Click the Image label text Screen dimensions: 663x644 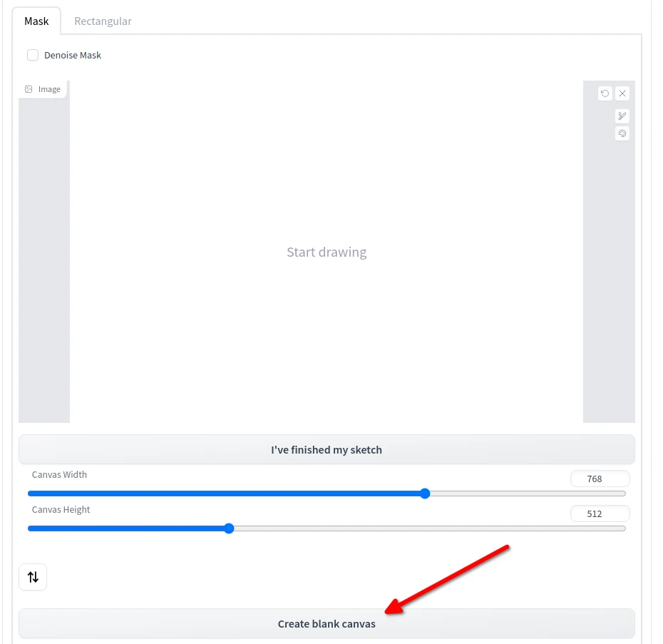[49, 89]
